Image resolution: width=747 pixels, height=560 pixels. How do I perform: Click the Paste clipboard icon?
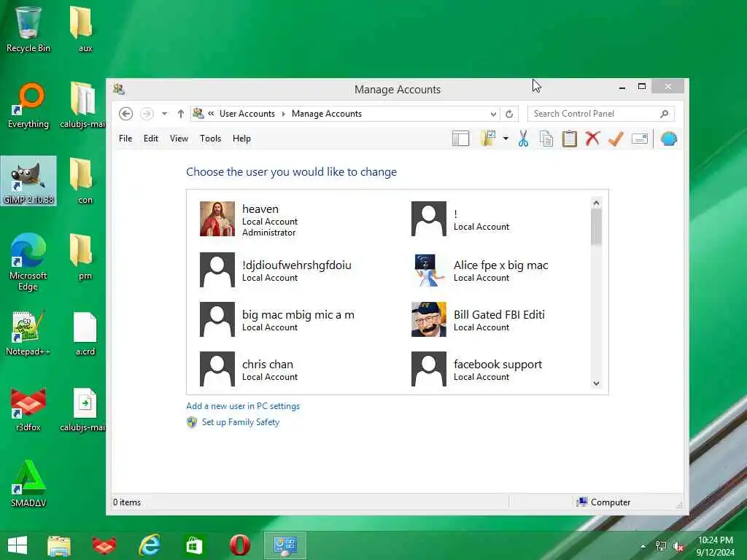pyautogui.click(x=569, y=139)
